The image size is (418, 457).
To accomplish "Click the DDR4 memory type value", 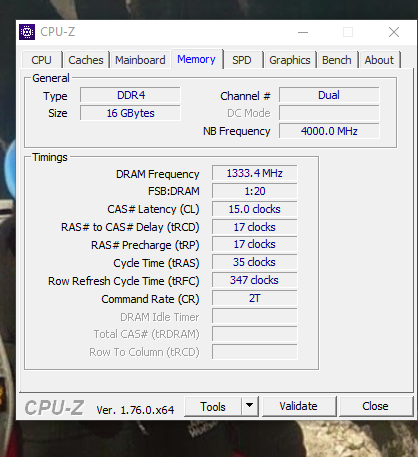I will [x=130, y=95].
